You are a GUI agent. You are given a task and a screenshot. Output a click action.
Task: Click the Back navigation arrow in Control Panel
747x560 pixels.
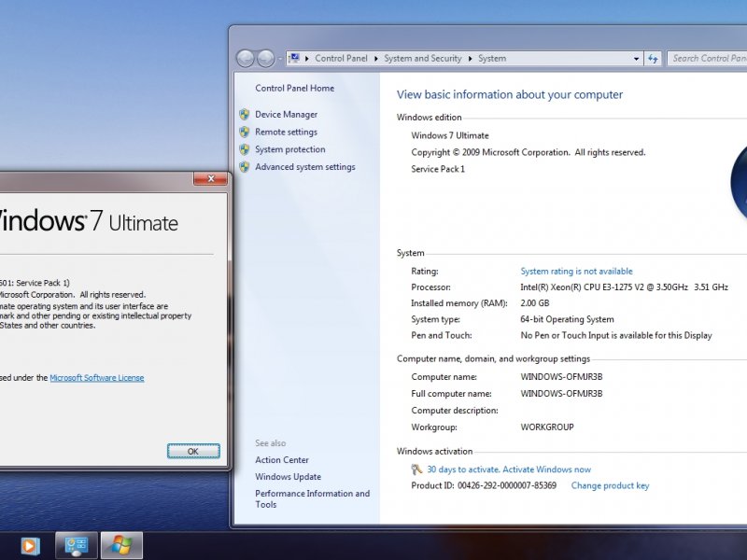pyautogui.click(x=246, y=59)
